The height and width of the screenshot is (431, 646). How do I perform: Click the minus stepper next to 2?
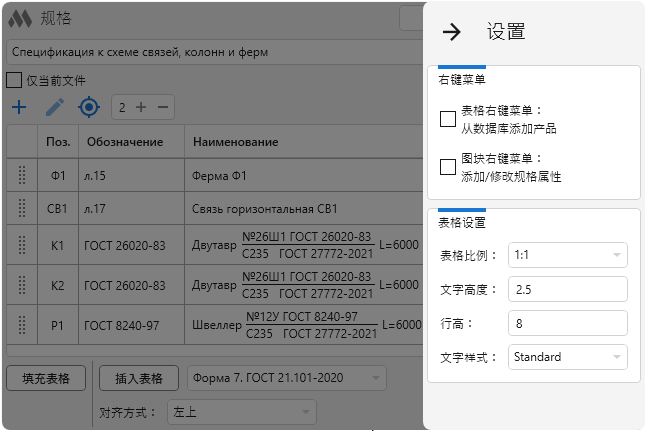[163, 107]
